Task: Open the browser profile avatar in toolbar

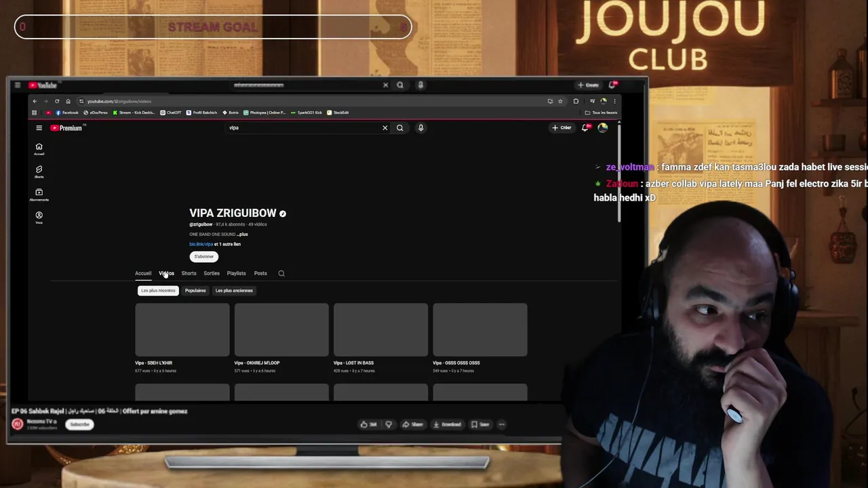Action: point(604,101)
